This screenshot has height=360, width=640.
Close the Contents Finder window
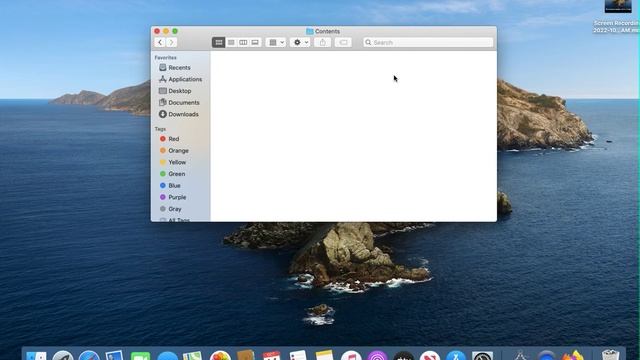pyautogui.click(x=157, y=31)
